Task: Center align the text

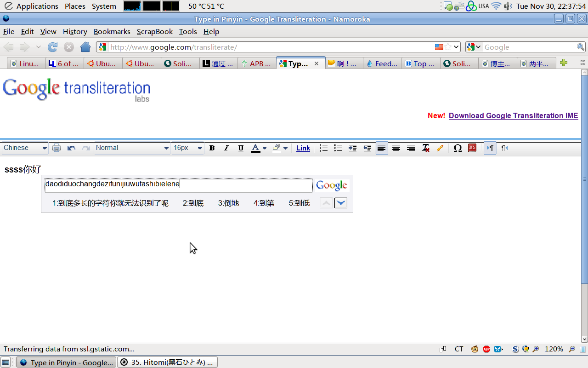Action: click(x=396, y=148)
